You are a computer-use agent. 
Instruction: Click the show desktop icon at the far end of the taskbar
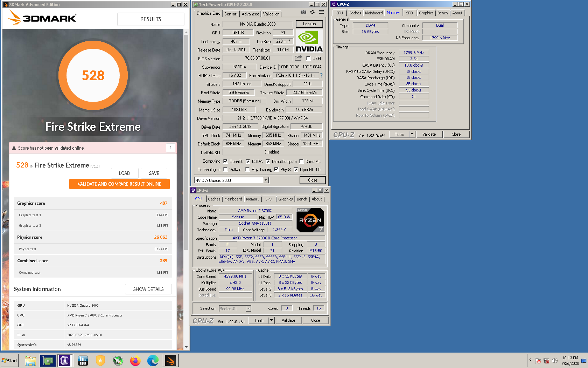click(x=584, y=361)
